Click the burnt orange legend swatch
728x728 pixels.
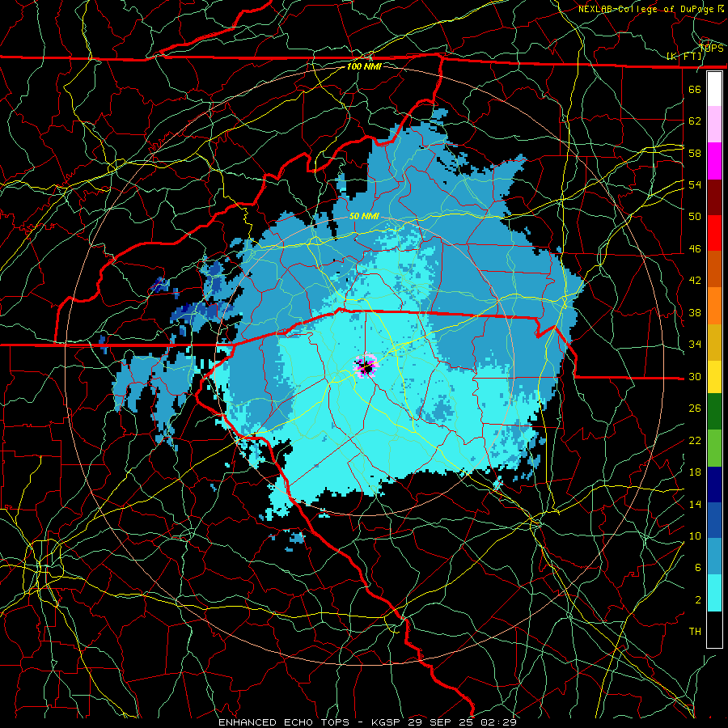pyautogui.click(x=714, y=269)
